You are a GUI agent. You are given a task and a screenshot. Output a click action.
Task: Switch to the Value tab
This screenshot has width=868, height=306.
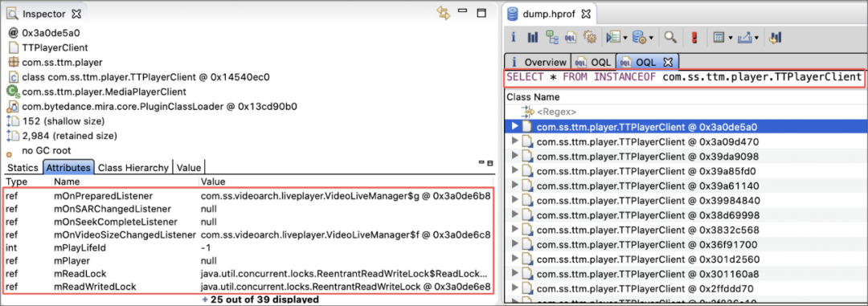(190, 167)
